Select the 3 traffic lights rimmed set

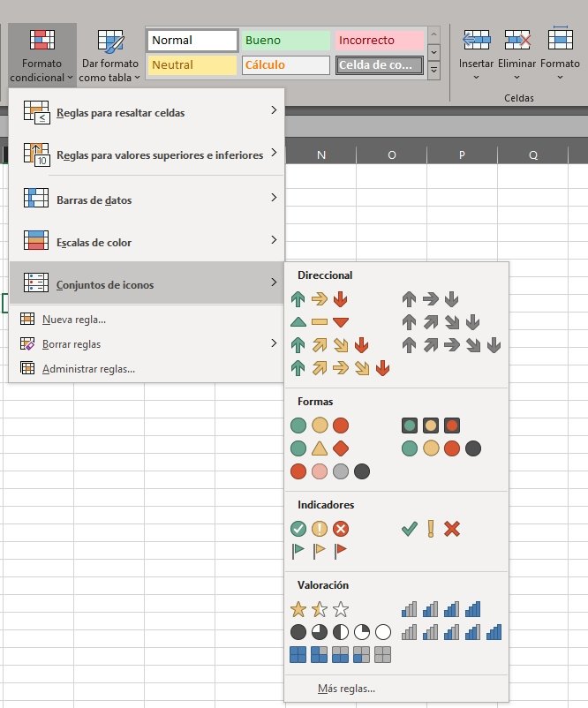tap(430, 426)
